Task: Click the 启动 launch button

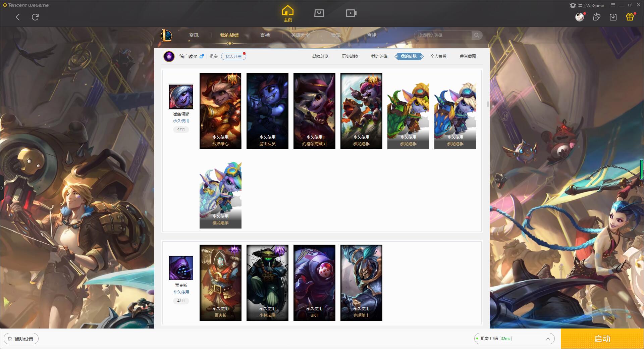Action: pyautogui.click(x=602, y=339)
